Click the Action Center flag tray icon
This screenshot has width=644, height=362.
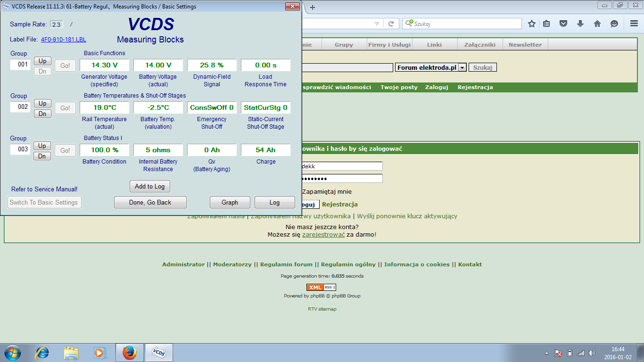coord(558,353)
